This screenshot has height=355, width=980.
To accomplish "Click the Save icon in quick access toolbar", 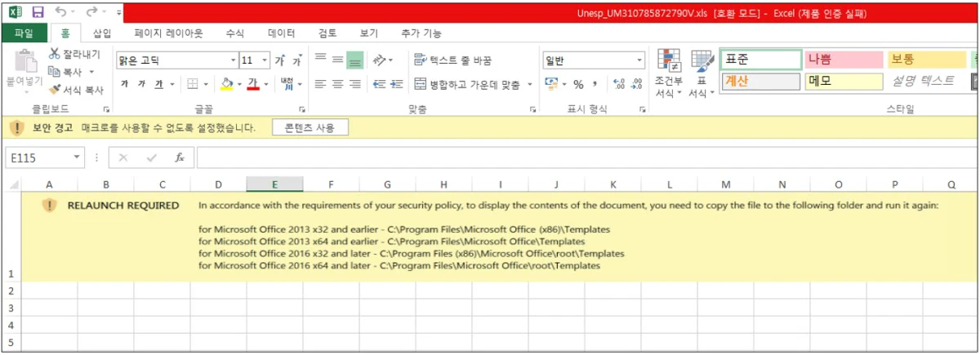I will pyautogui.click(x=38, y=13).
